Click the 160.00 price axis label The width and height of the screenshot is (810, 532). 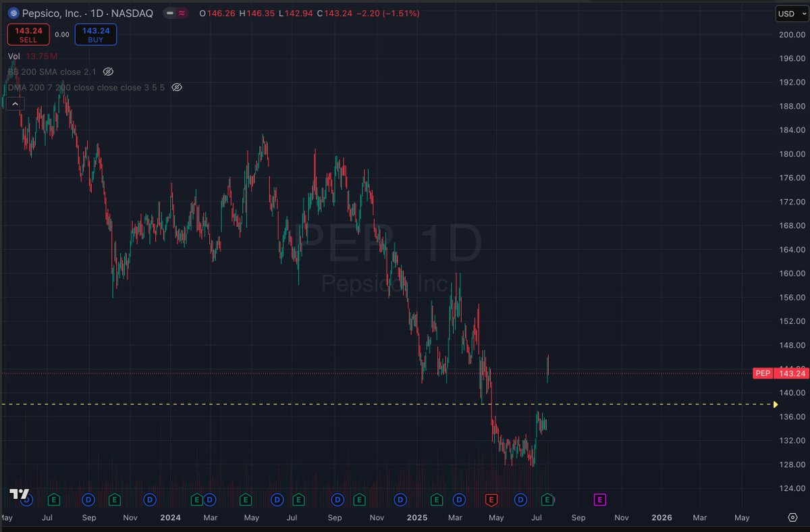(x=790, y=273)
